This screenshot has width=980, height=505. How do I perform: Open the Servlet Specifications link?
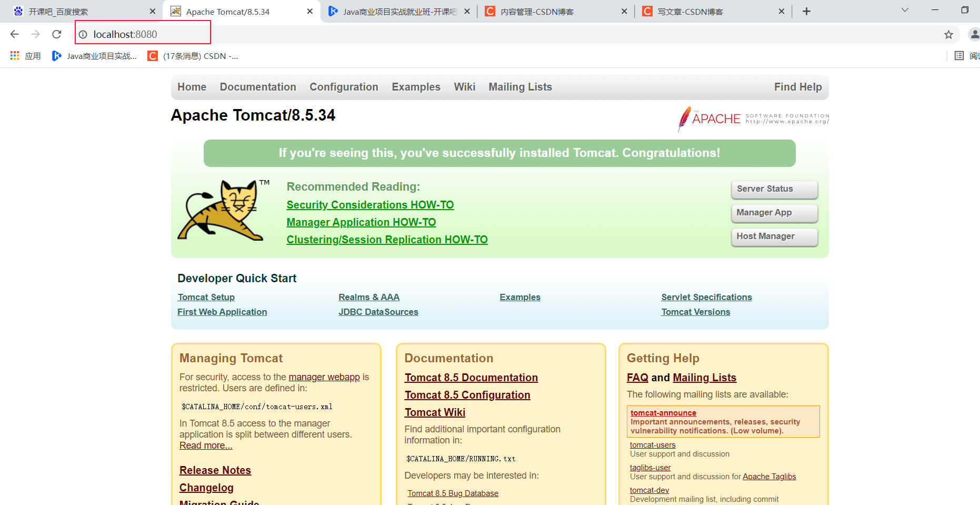[x=706, y=297]
